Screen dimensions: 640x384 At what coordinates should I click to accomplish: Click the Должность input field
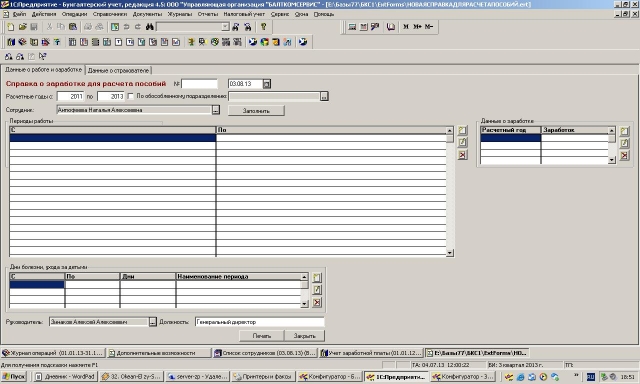click(260, 322)
